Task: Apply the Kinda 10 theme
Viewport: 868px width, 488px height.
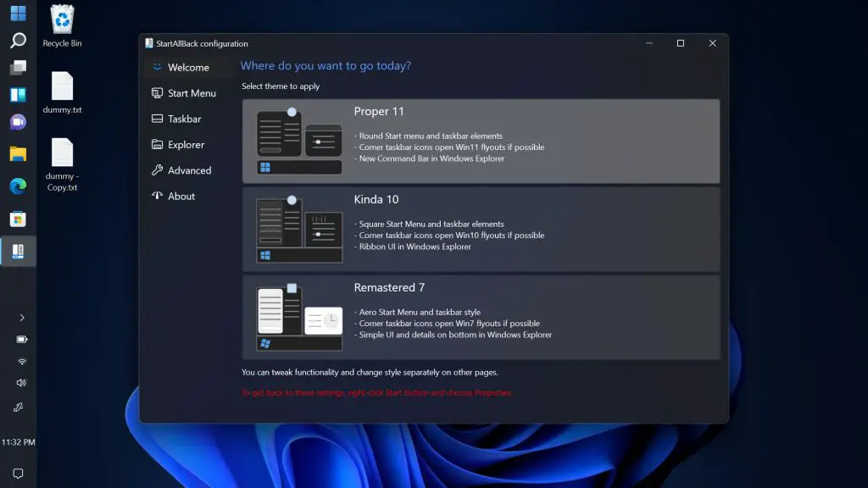Action: [481, 229]
